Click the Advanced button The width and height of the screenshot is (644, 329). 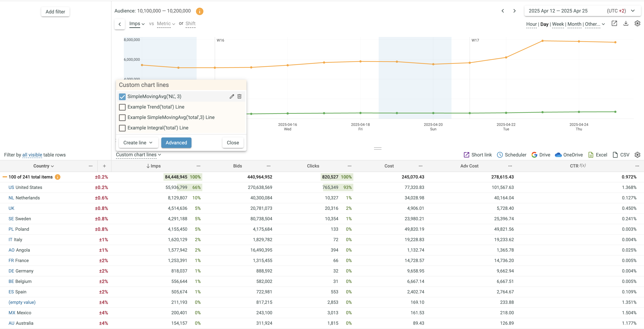(176, 143)
